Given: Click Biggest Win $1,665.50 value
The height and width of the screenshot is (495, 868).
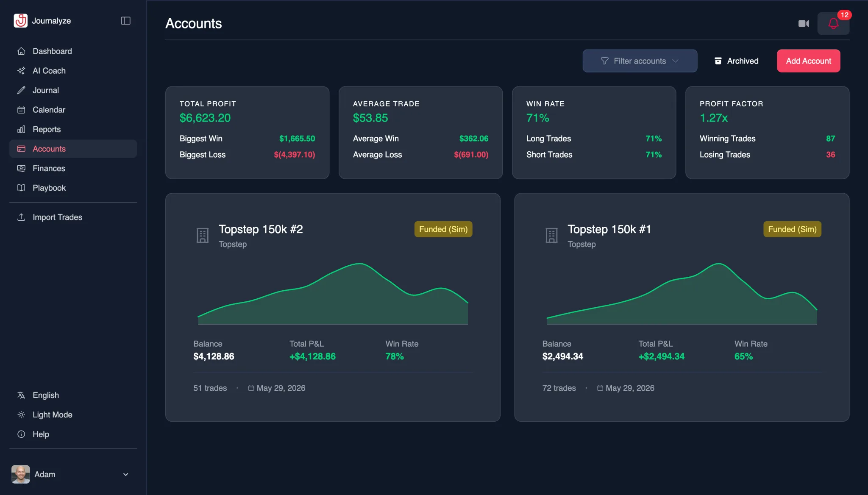Looking at the screenshot, I should click(x=297, y=139).
